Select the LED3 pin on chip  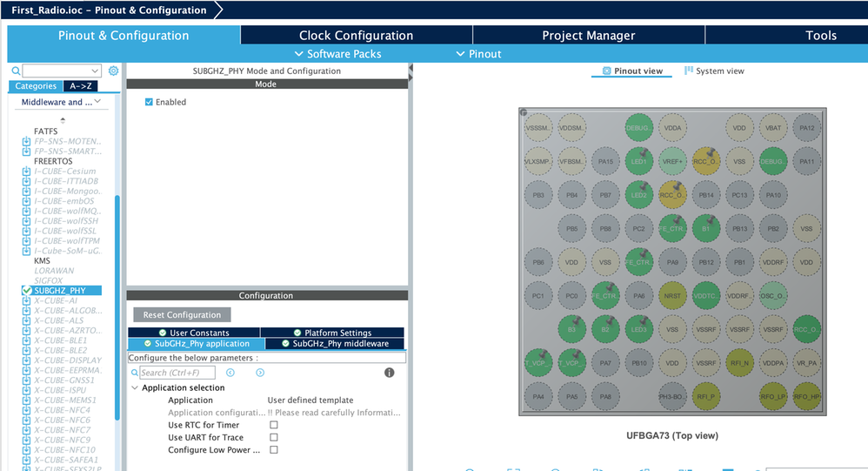[638, 329]
